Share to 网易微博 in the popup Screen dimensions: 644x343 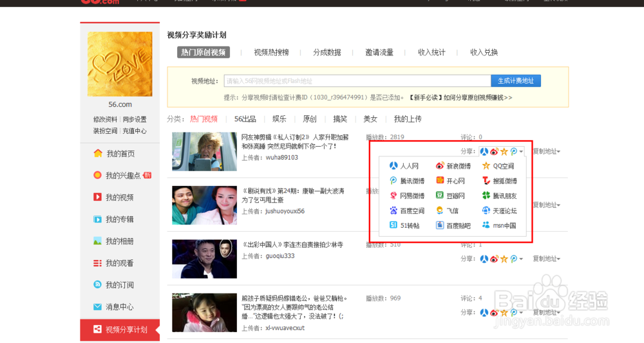[406, 196]
